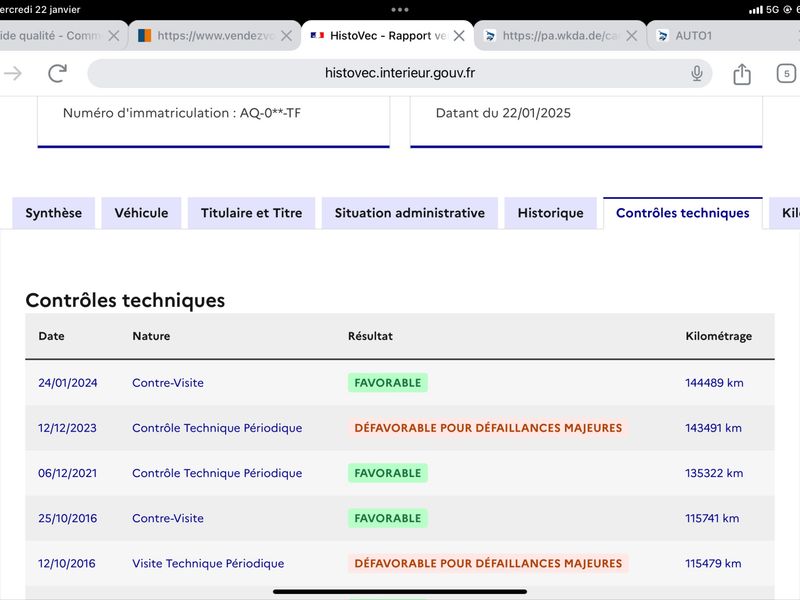Click the FAVORABLE badge in 25/10/2016 row
Viewport: 800px width, 600px height.
pyautogui.click(x=388, y=518)
